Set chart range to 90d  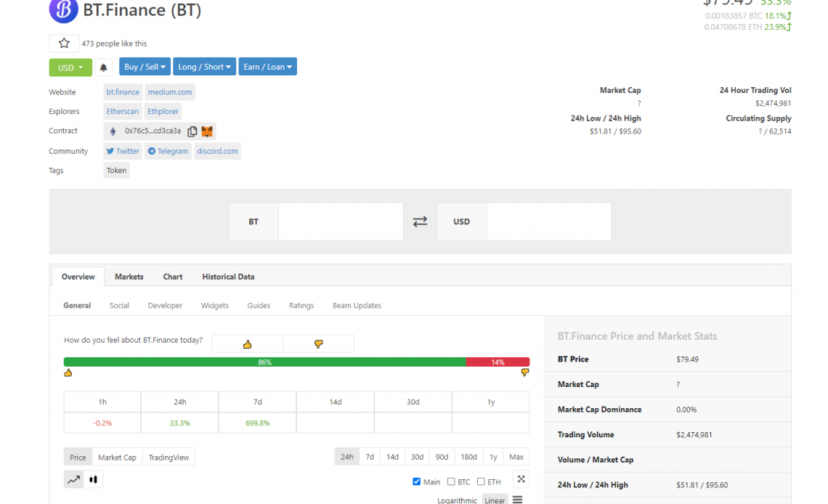[442, 457]
